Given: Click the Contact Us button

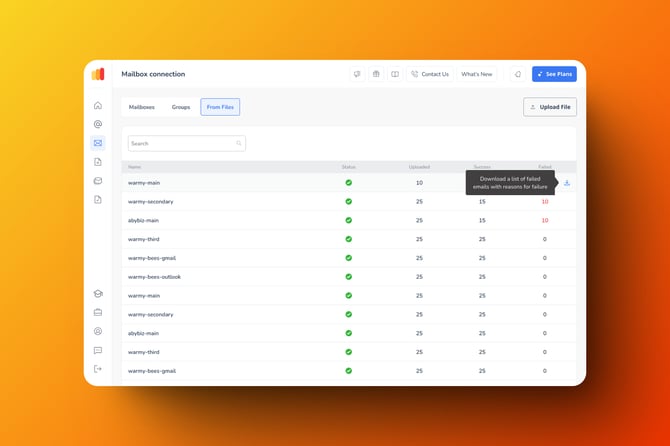Looking at the screenshot, I should (x=430, y=74).
